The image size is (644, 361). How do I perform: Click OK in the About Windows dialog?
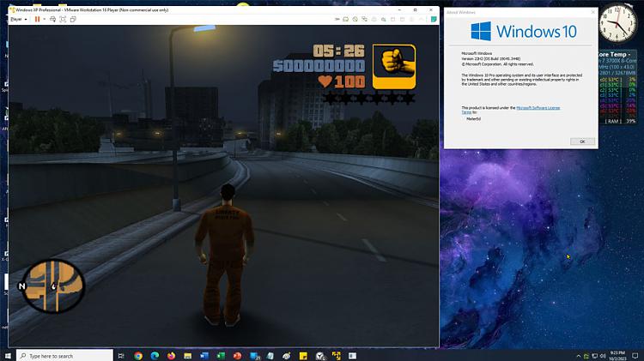pos(582,141)
